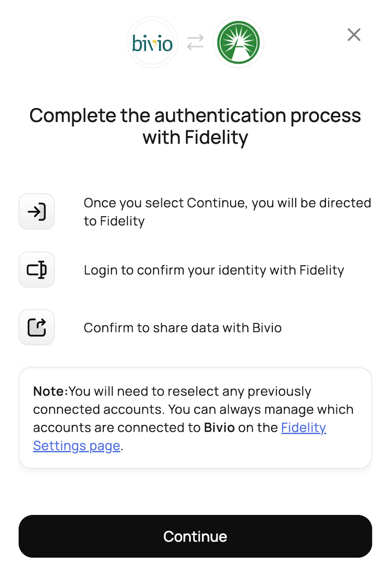392x587 pixels.
Task: Click the share data with Bivio step text
Action: point(183,327)
